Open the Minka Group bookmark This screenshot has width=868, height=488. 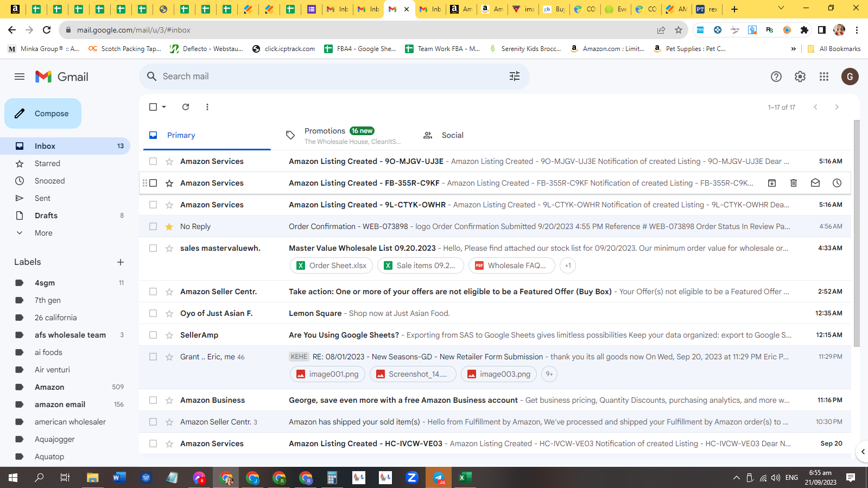pyautogui.click(x=44, y=49)
